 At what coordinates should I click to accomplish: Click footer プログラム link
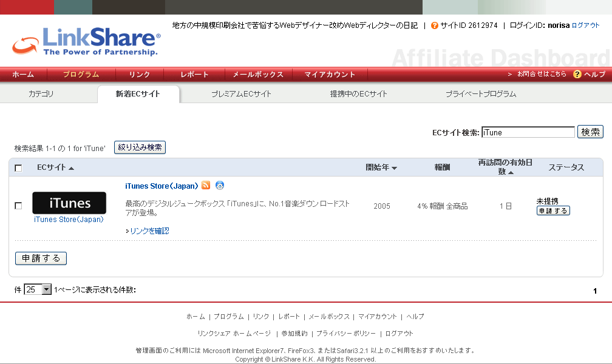[x=229, y=317]
